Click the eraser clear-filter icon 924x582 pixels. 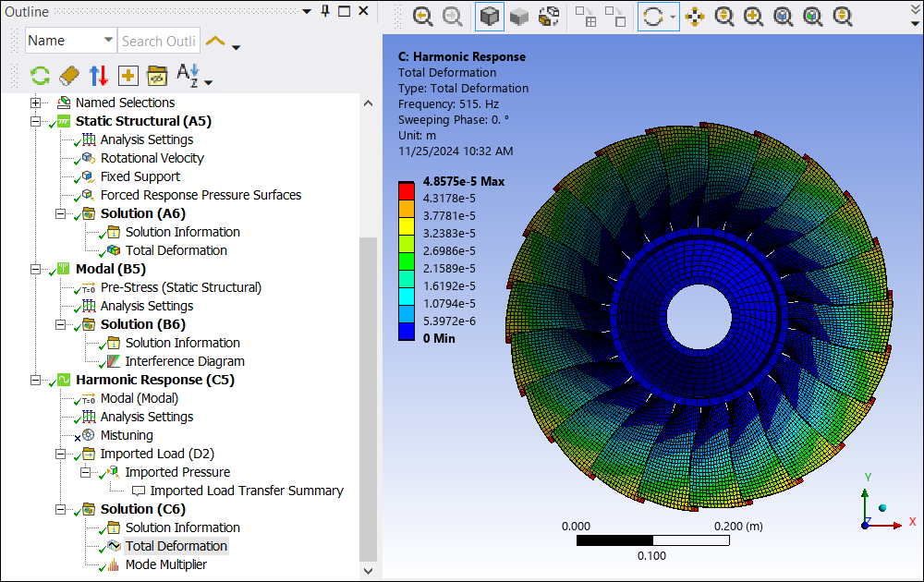69,76
